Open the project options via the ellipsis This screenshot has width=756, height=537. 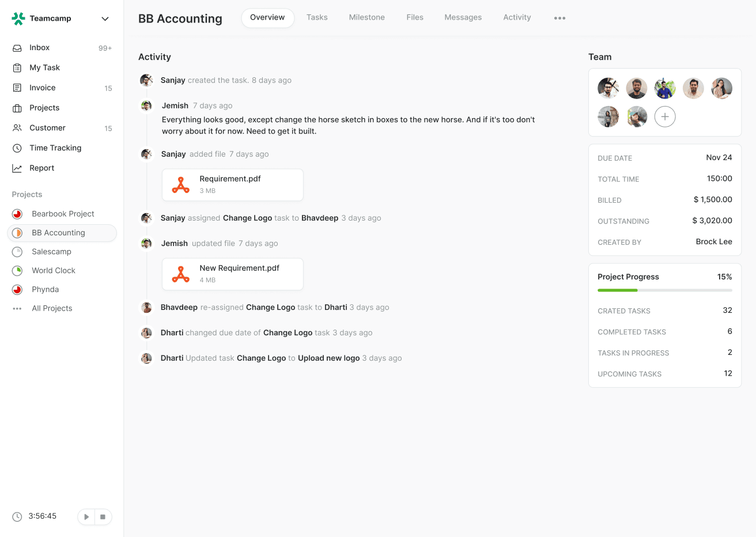click(x=560, y=17)
